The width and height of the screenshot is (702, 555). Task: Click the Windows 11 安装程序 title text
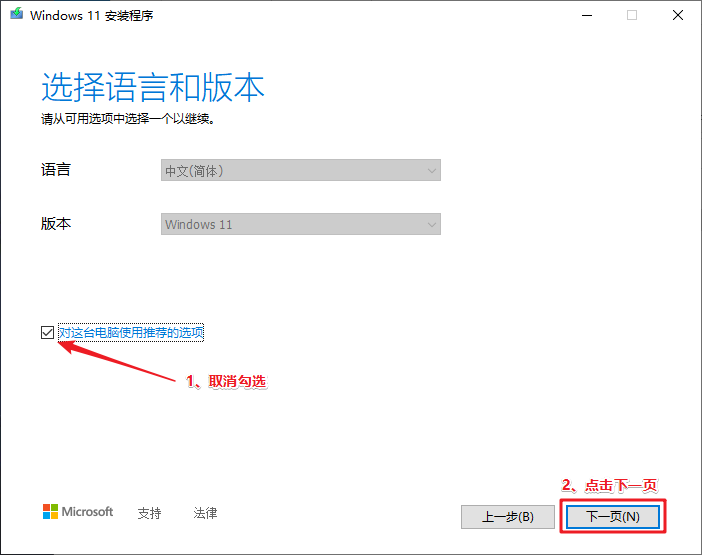[92, 16]
